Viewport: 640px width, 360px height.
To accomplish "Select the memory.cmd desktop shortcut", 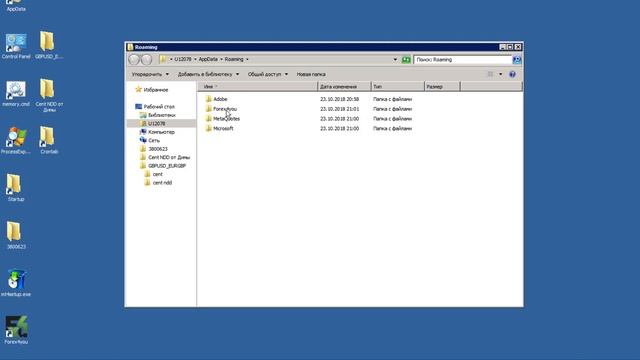I will tap(16, 94).
